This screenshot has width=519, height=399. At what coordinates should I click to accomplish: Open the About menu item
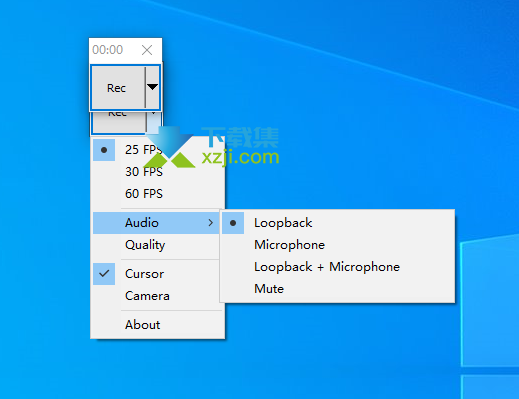156,325
